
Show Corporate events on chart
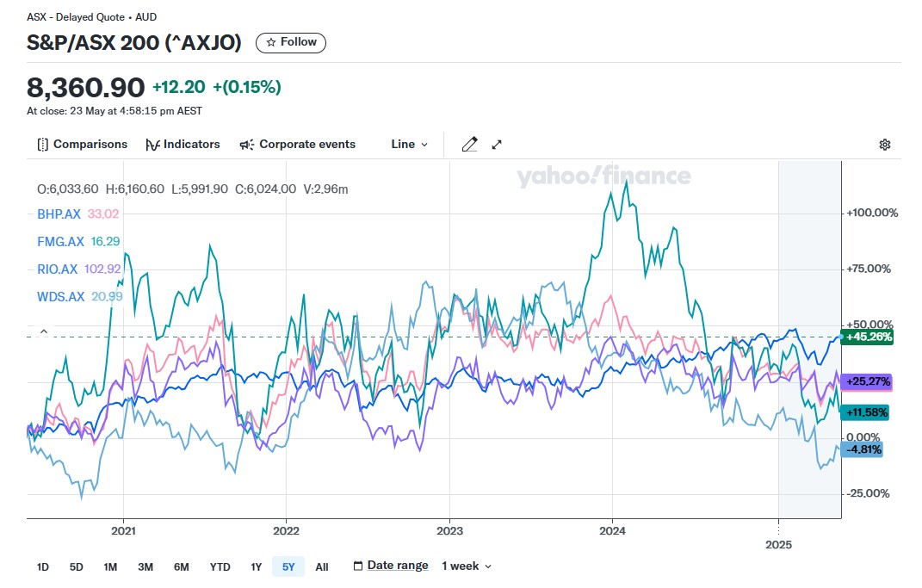pos(297,145)
